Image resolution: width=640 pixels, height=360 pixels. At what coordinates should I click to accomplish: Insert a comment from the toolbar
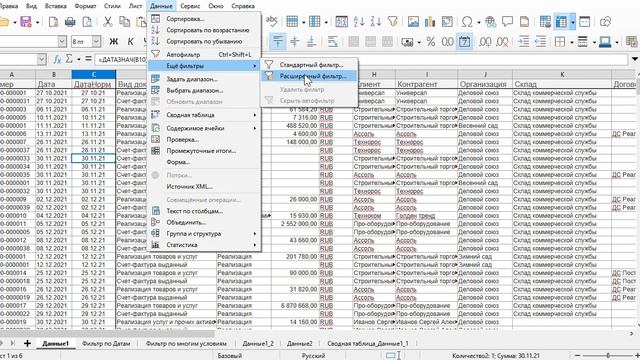pyautogui.click(x=507, y=21)
